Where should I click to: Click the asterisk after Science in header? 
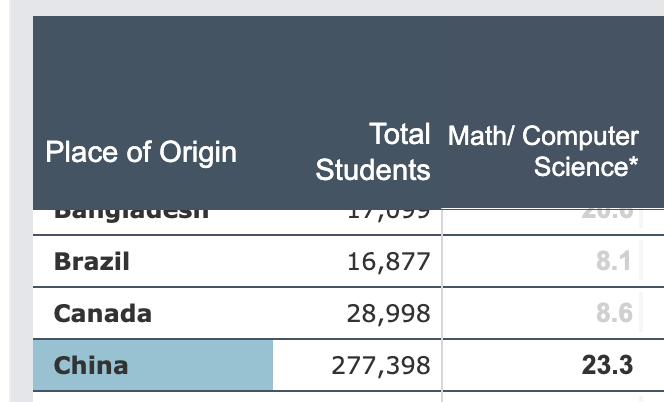coord(633,164)
